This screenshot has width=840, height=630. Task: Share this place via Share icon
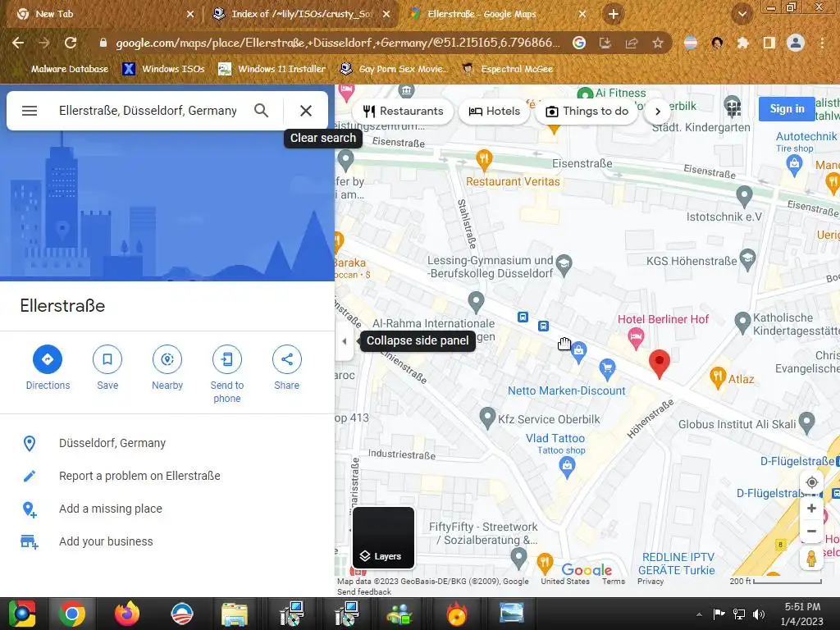click(x=286, y=359)
